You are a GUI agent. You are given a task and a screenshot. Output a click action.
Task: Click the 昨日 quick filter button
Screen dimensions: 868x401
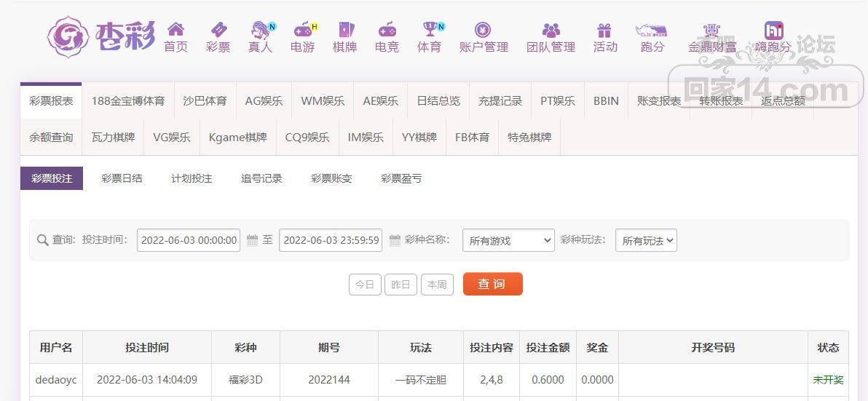pos(401,285)
